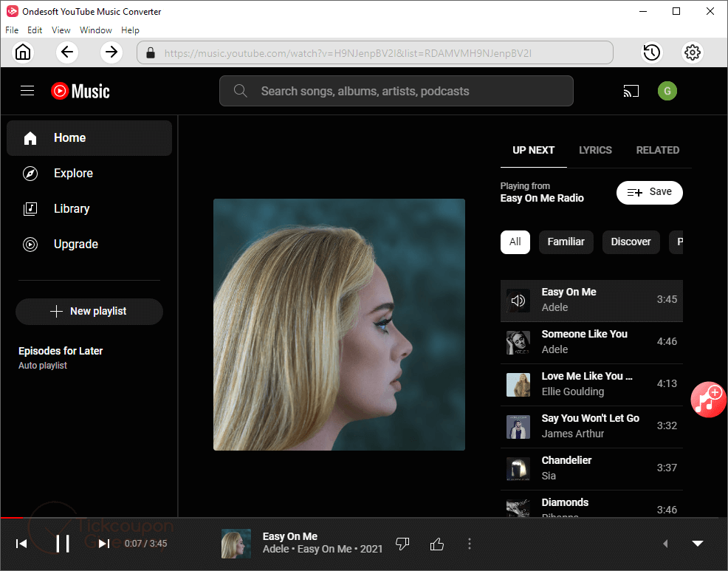Open the three-dot more actions menu
This screenshot has height=571, width=728.
click(x=470, y=544)
